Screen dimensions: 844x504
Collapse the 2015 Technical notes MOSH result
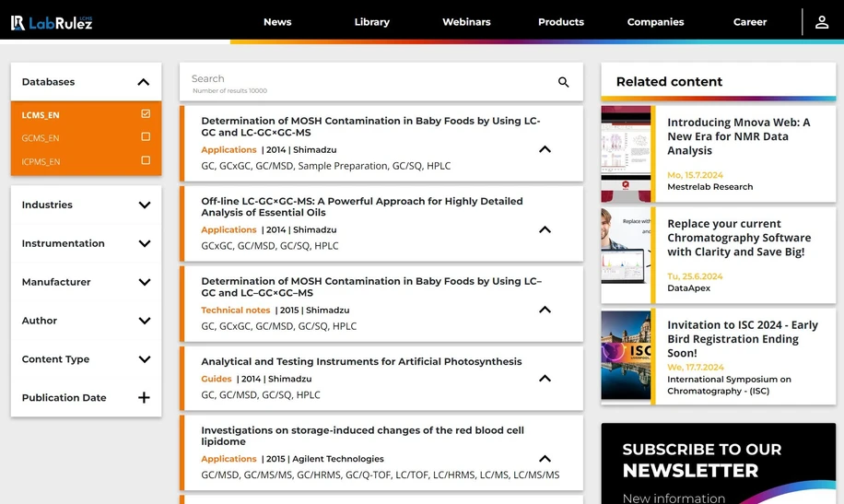(545, 310)
